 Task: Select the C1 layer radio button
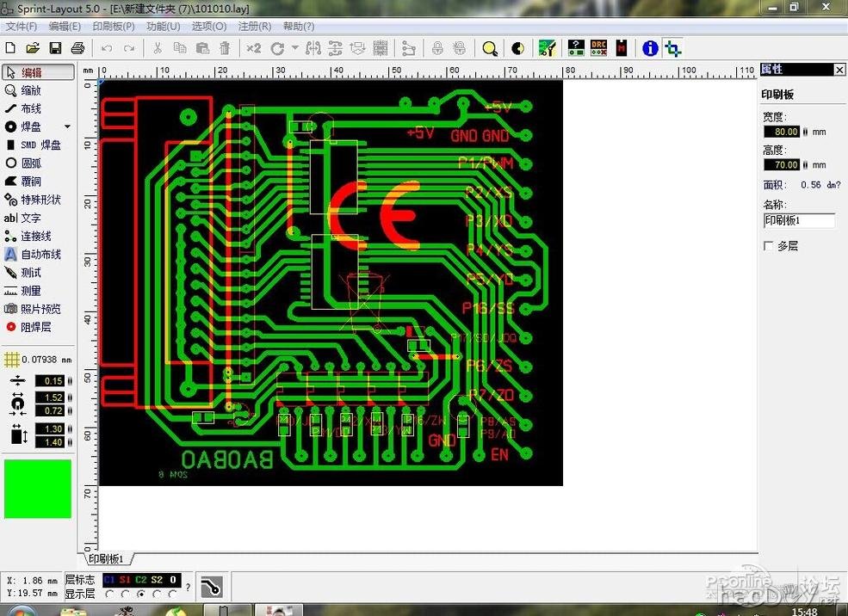pos(110,594)
